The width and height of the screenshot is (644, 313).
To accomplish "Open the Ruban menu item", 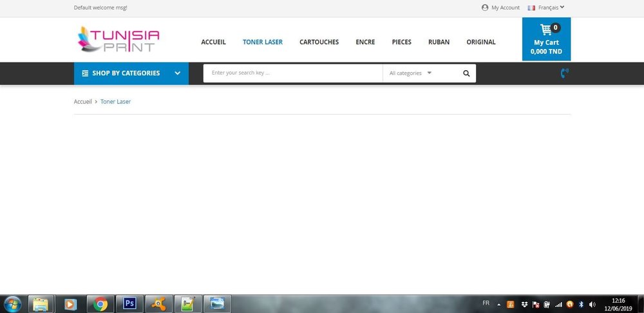I will coord(439,42).
